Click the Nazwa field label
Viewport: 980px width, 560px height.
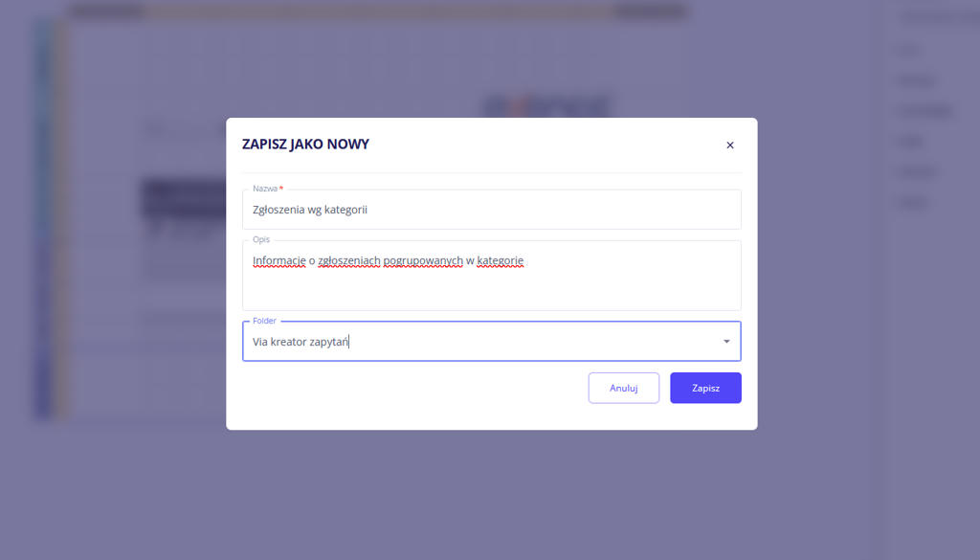(x=265, y=190)
